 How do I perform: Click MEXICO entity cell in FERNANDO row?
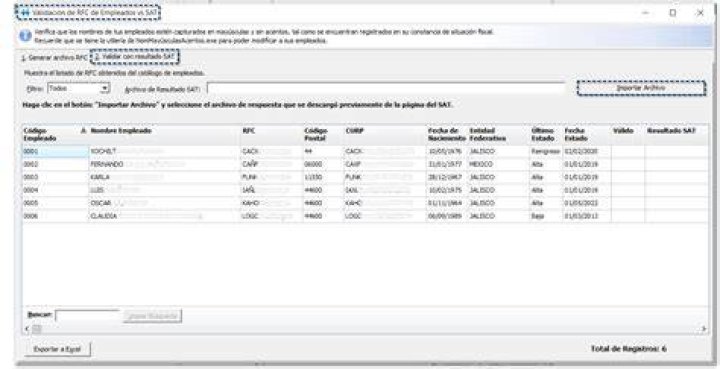[498, 164]
